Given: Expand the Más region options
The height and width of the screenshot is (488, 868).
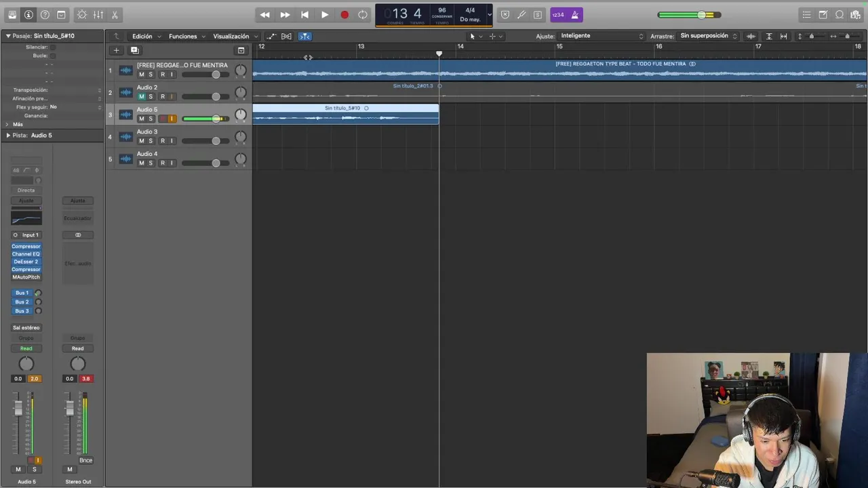Looking at the screenshot, I should click(x=7, y=125).
